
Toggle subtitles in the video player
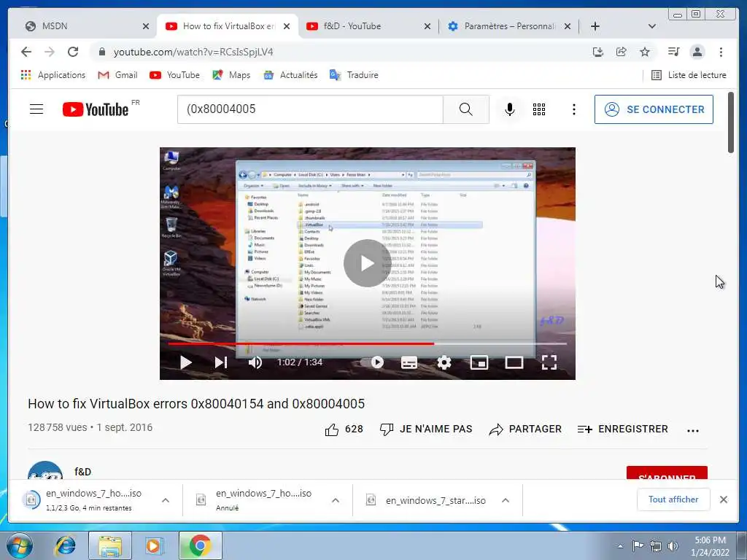[x=409, y=362]
